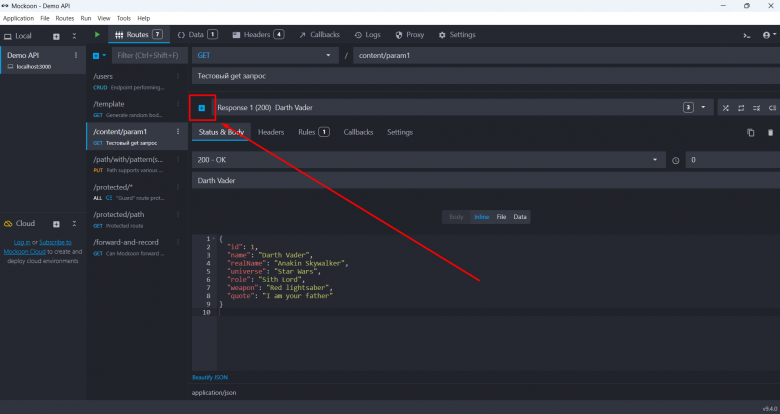
Task: Open the /path/with/pattern route menu dots
Action: pos(178,159)
